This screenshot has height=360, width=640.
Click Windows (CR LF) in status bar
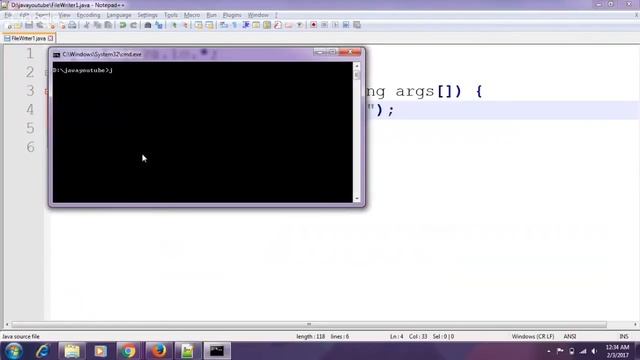(x=533, y=337)
